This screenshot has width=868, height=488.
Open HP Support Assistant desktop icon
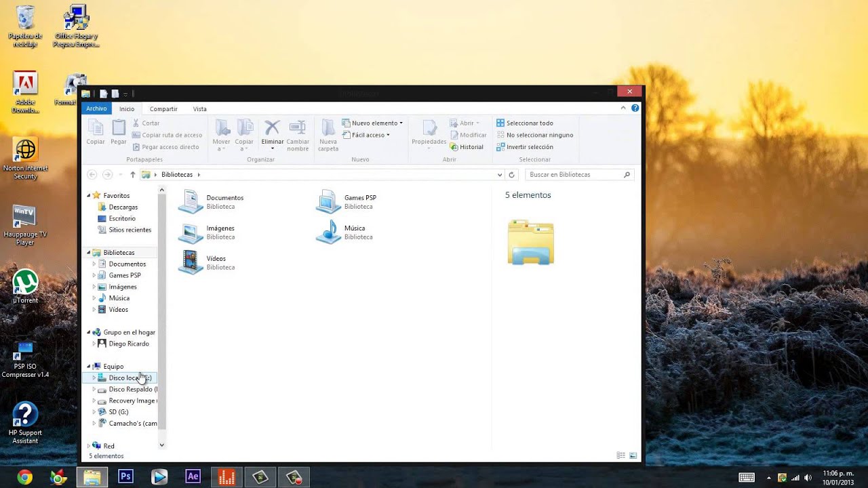coord(25,424)
